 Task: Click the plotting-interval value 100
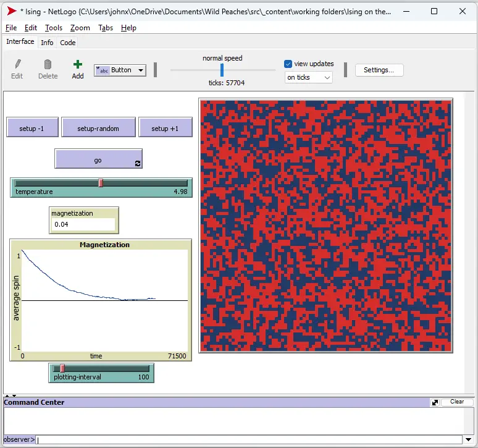[143, 378]
